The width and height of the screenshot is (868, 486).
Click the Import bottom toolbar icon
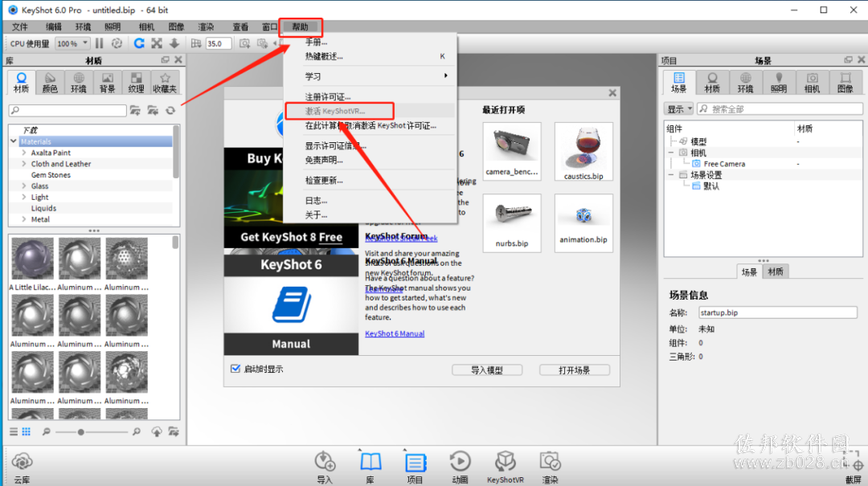pos(325,467)
